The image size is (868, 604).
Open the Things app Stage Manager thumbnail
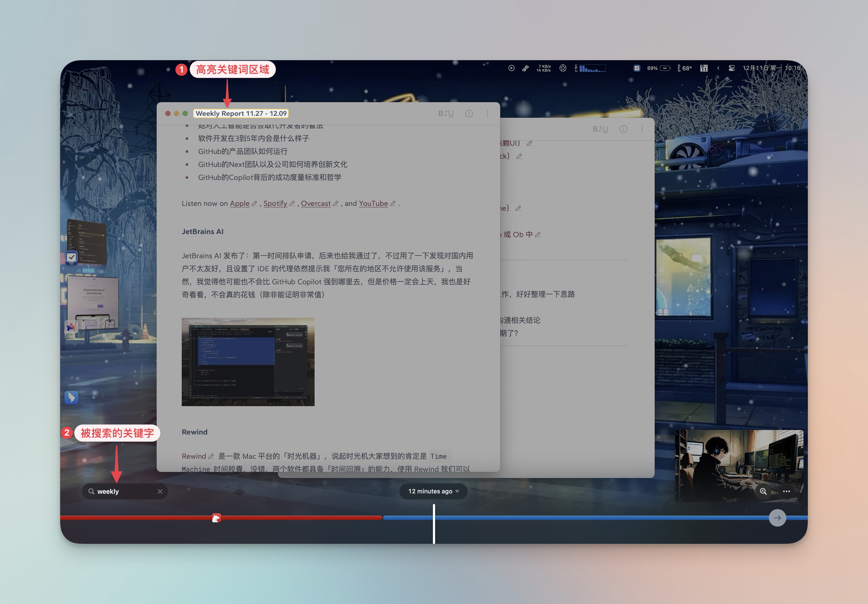tap(87, 241)
